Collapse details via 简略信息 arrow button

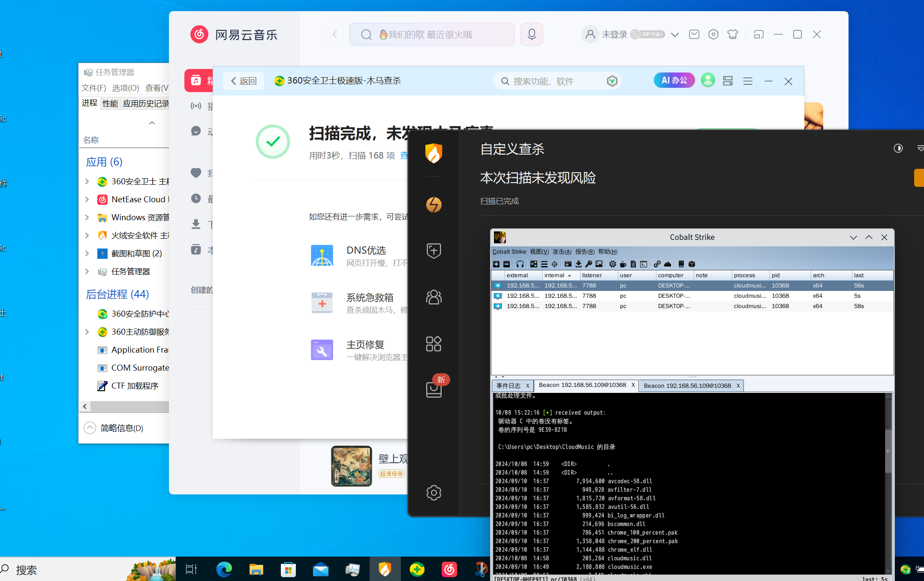(90, 428)
